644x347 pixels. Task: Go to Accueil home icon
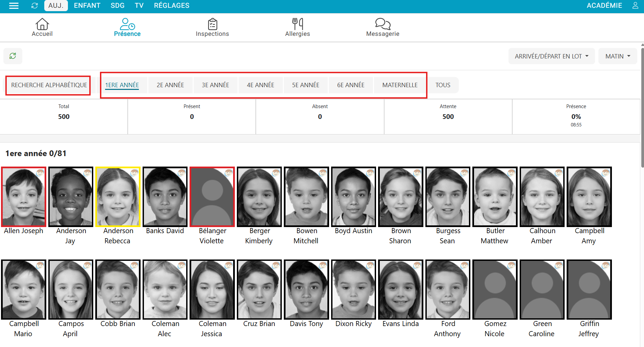(x=42, y=27)
